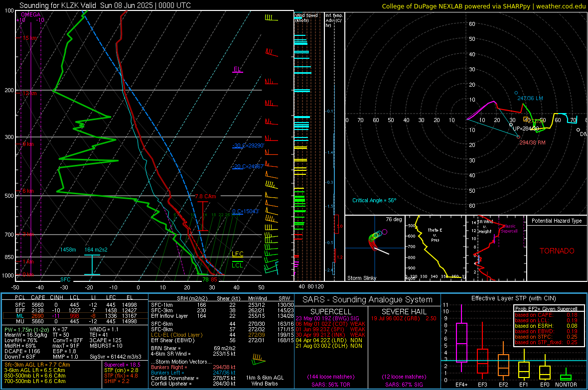Click the Corfidi Downshear vector line
The height and width of the screenshot is (390, 588).
(x=193, y=379)
